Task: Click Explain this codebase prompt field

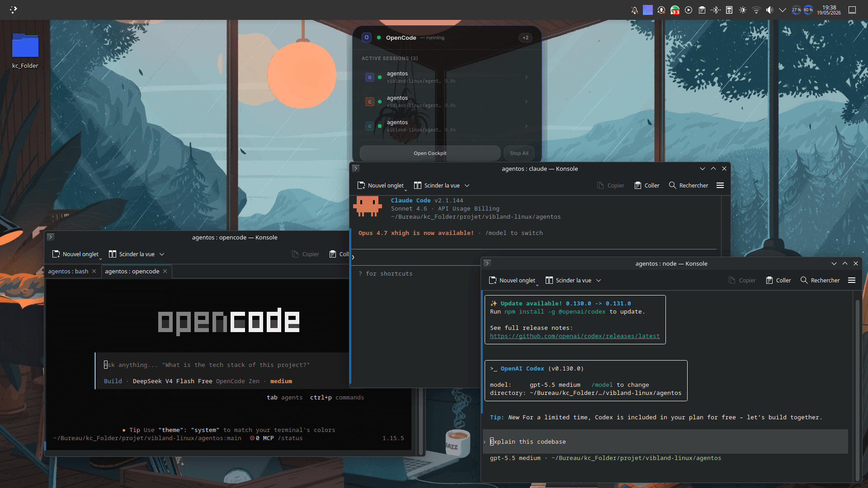Action: [x=665, y=442]
